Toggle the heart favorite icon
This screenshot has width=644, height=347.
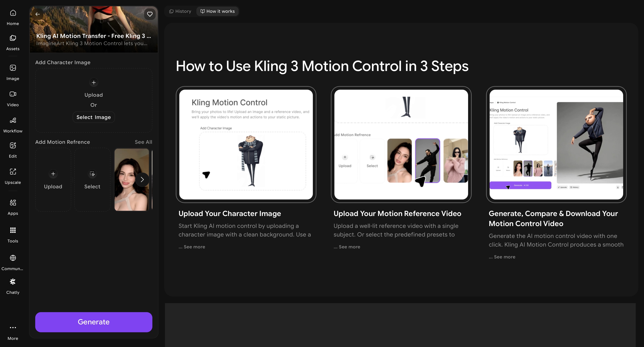(149, 14)
